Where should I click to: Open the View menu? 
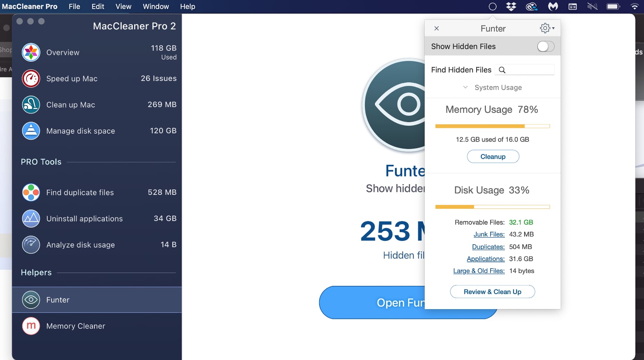pos(123,6)
